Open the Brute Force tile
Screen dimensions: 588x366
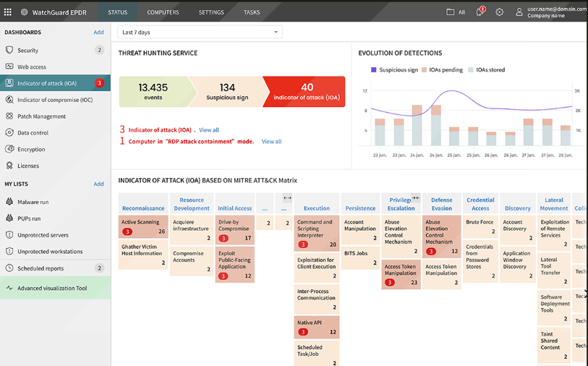480,226
